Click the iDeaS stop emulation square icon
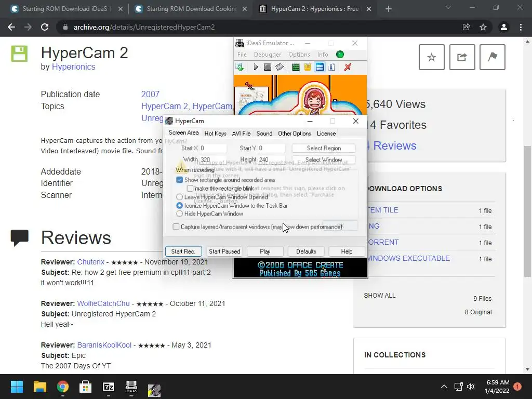The image size is (532, 399). (268, 67)
